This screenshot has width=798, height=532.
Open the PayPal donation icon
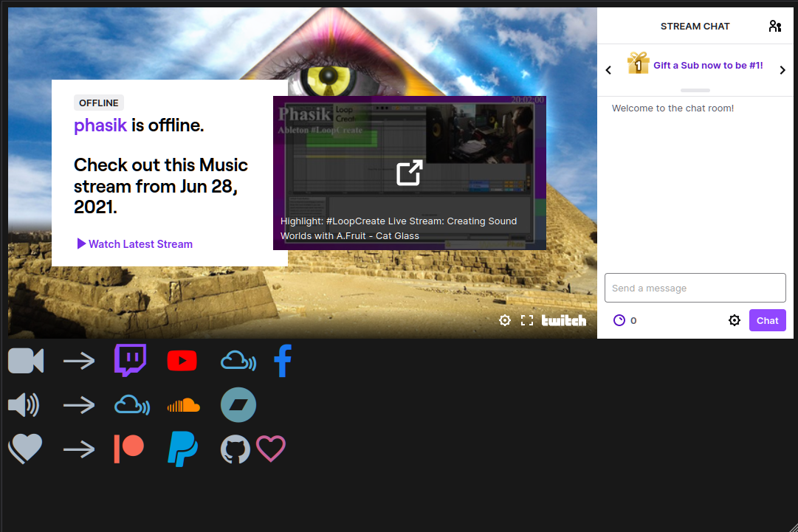pos(182,449)
